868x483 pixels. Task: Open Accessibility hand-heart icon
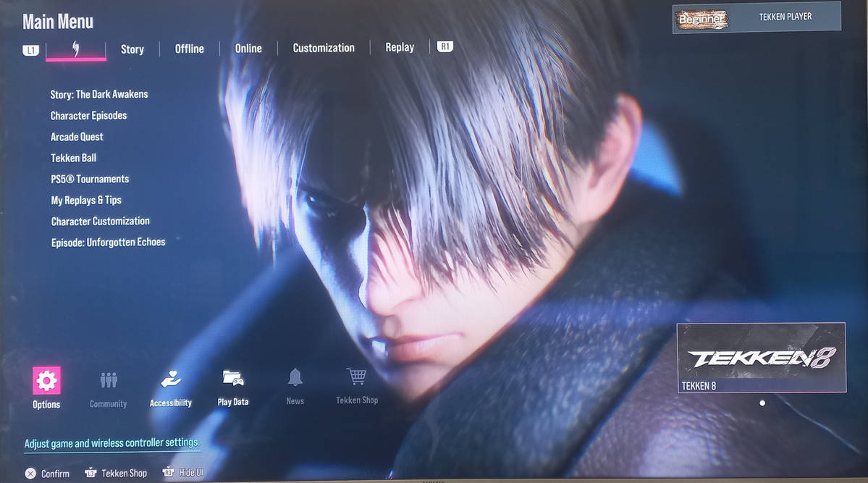(x=171, y=379)
